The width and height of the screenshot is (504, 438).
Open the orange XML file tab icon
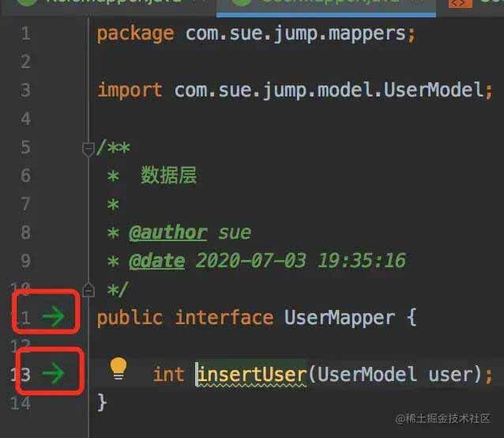pos(461,3)
